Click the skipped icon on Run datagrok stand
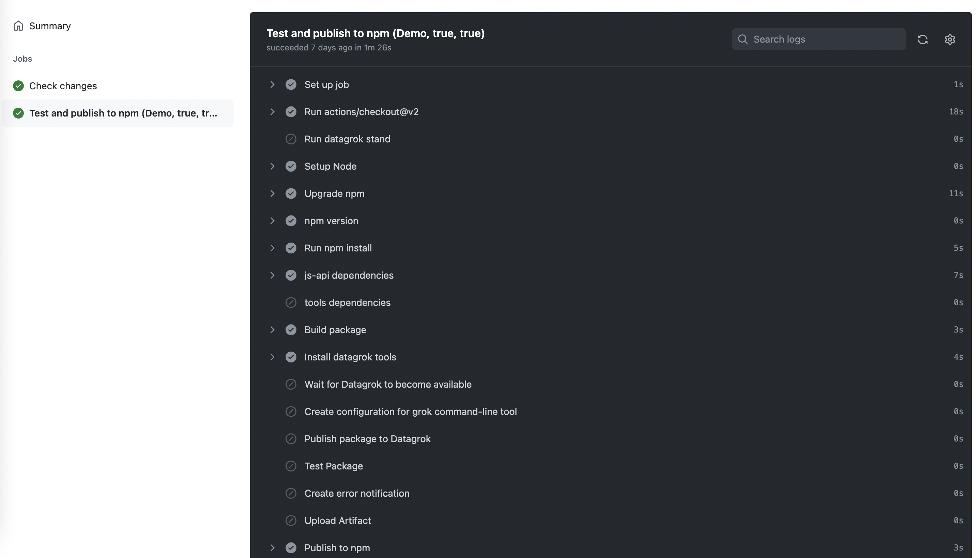The image size is (980, 558). (x=291, y=139)
